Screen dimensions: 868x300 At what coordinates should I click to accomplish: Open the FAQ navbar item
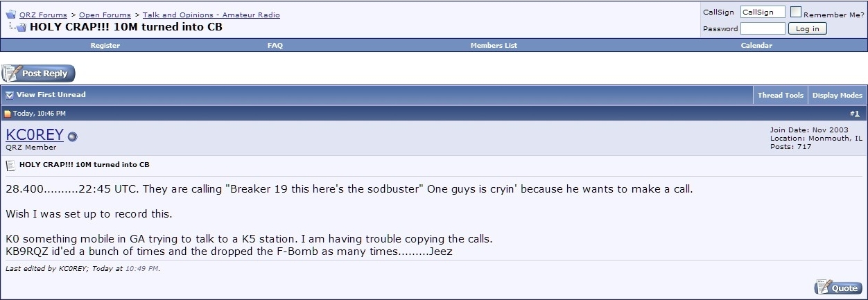tap(275, 46)
